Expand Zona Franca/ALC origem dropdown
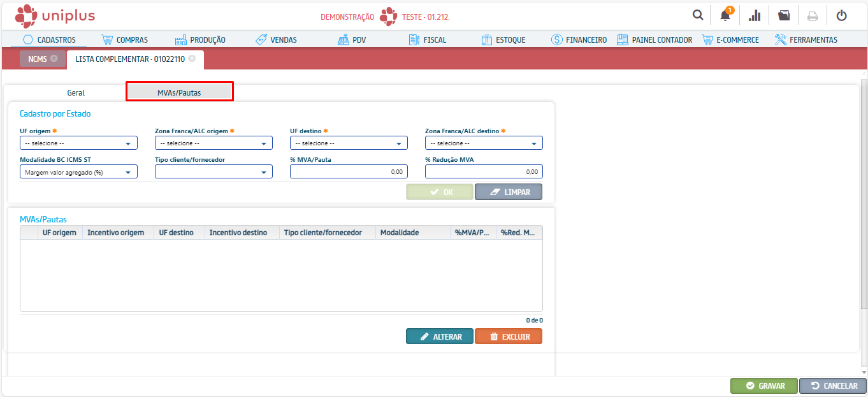Viewport: 868px width, 397px height. (213, 143)
